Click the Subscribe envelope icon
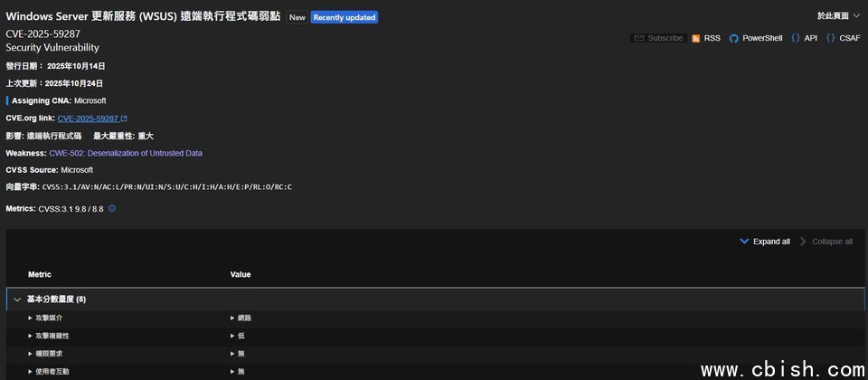Screen dimensions: 868x380 point(638,38)
